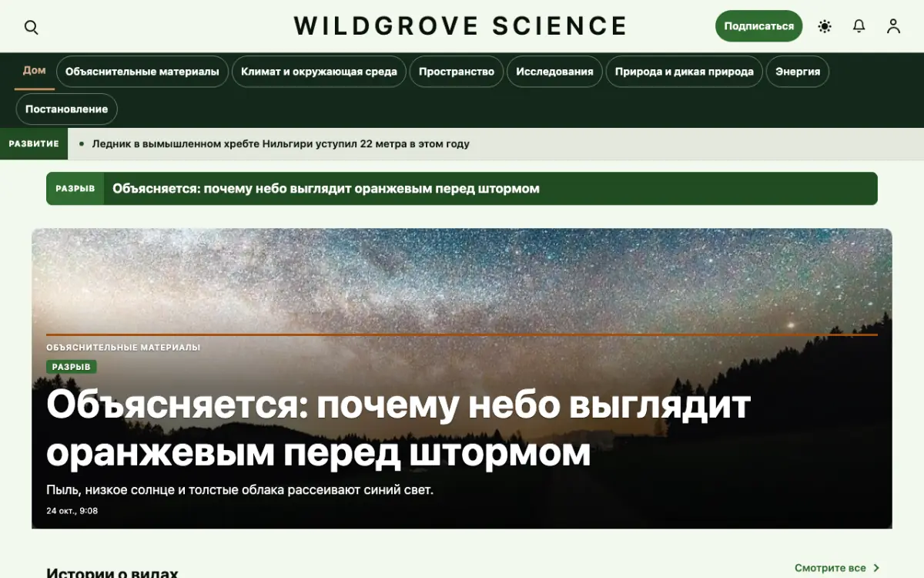The width and height of the screenshot is (924, 578).
Task: Go to the Постановление tab
Action: (66, 109)
